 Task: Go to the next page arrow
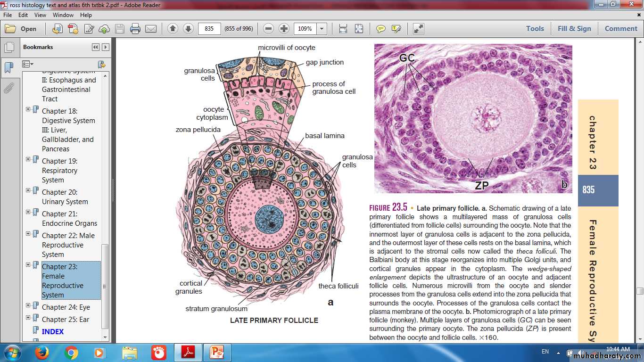pyautogui.click(x=188, y=29)
